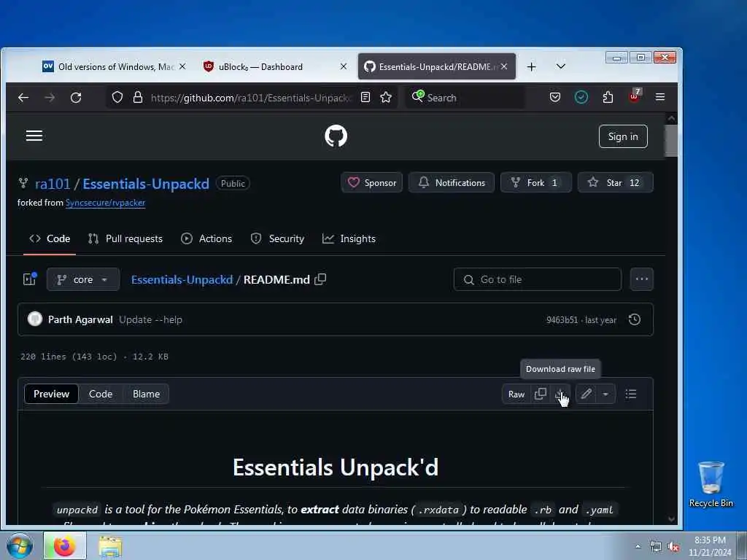Open a new browser tab
747x560 pixels.
[x=531, y=67]
